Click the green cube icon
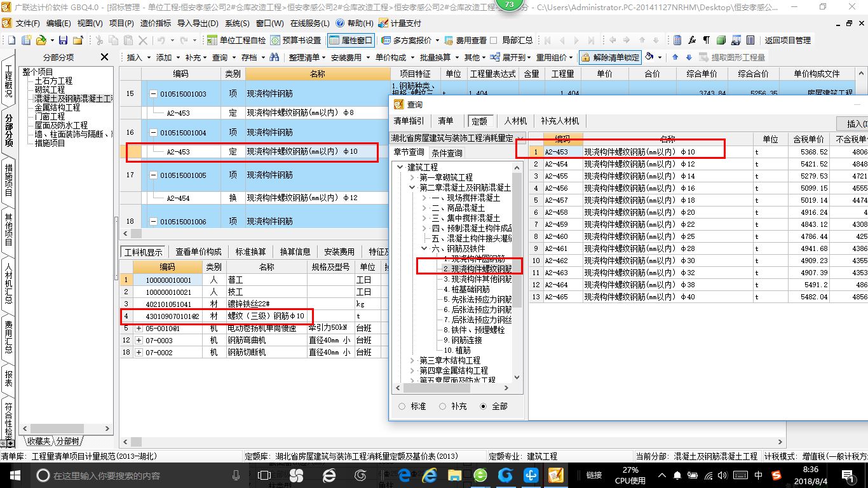 [721, 40]
